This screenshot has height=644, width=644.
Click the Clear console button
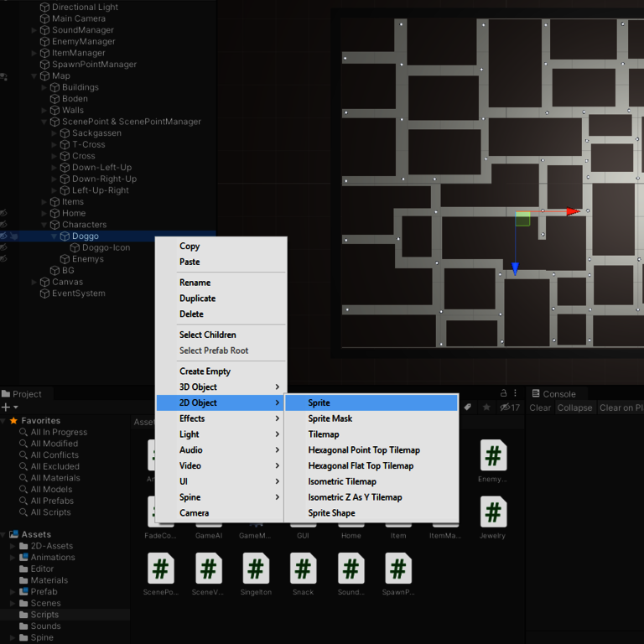point(540,408)
